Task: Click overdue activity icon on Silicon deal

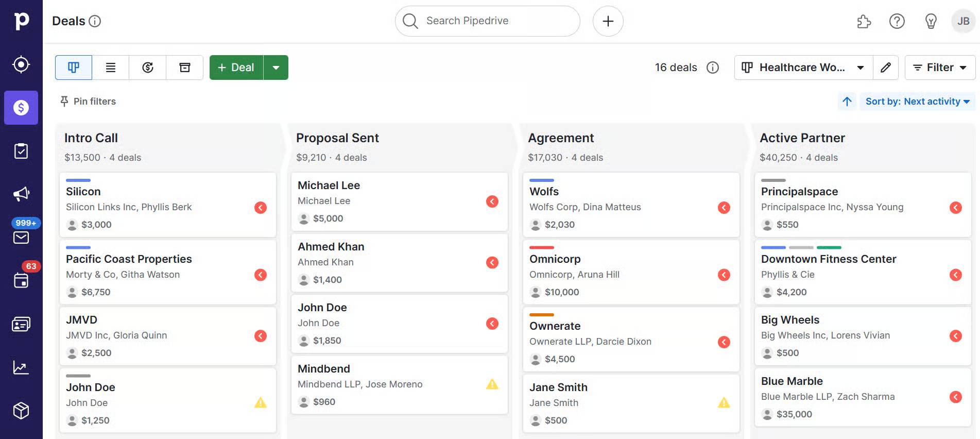Action: (261, 208)
